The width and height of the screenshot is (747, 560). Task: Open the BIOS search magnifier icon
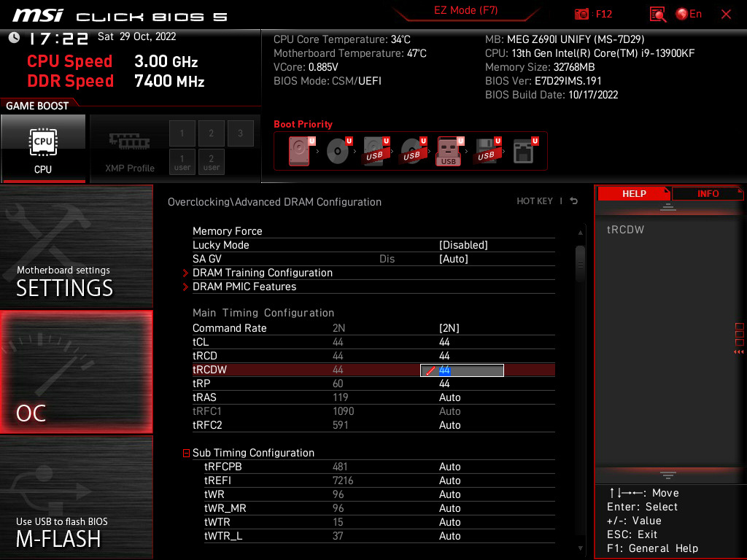tap(658, 15)
